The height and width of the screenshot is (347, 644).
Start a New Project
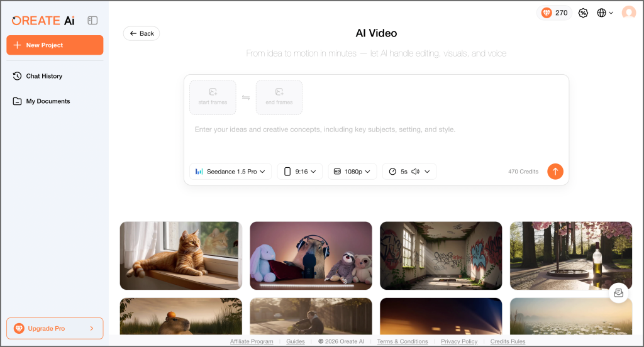(x=55, y=45)
